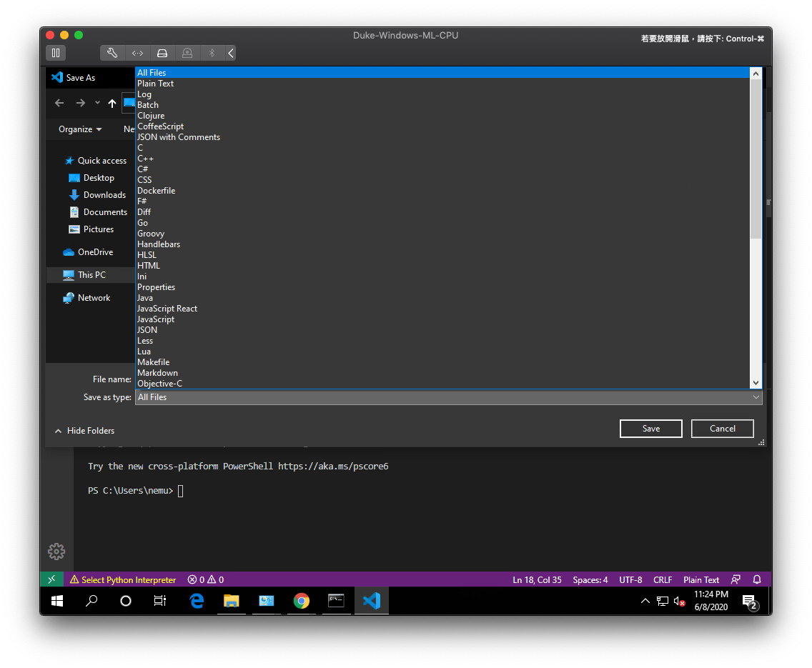This screenshot has width=812, height=668.
Task: Choose Markdown from the file type list
Action: pos(158,372)
